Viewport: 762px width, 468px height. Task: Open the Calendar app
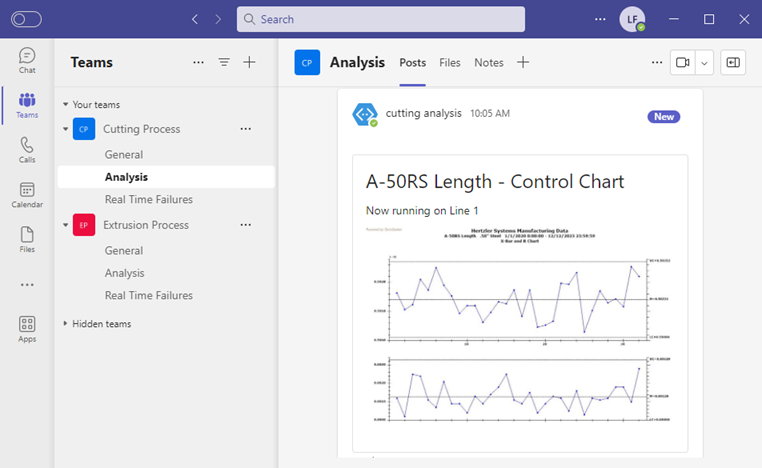[27, 194]
